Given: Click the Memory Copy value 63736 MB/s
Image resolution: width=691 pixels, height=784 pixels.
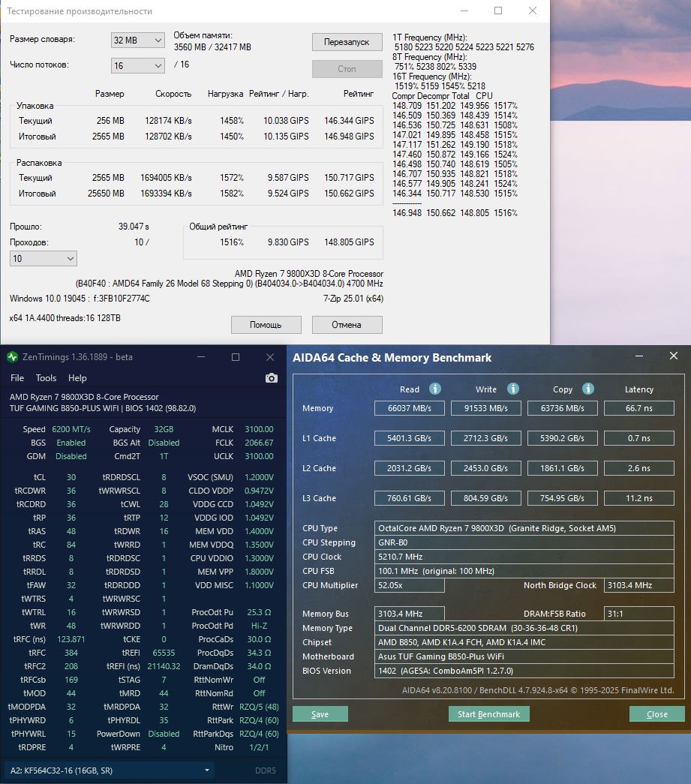Looking at the screenshot, I should point(562,408).
